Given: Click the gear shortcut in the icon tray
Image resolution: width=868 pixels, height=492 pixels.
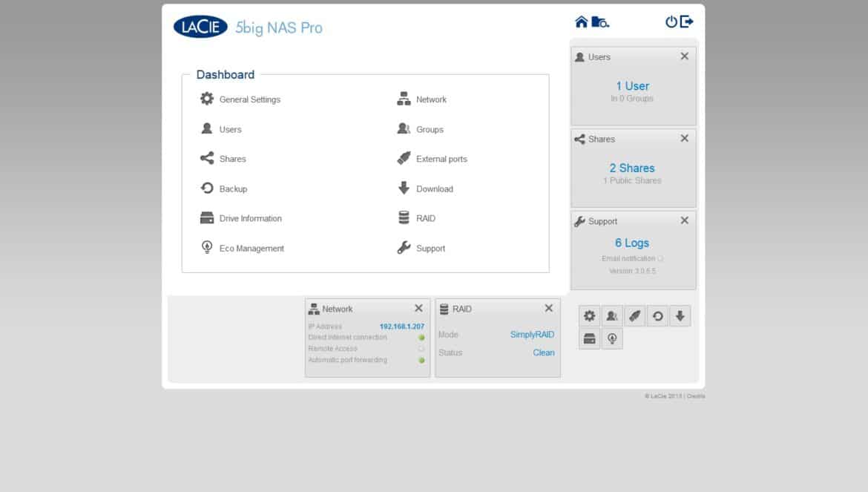Looking at the screenshot, I should point(590,316).
